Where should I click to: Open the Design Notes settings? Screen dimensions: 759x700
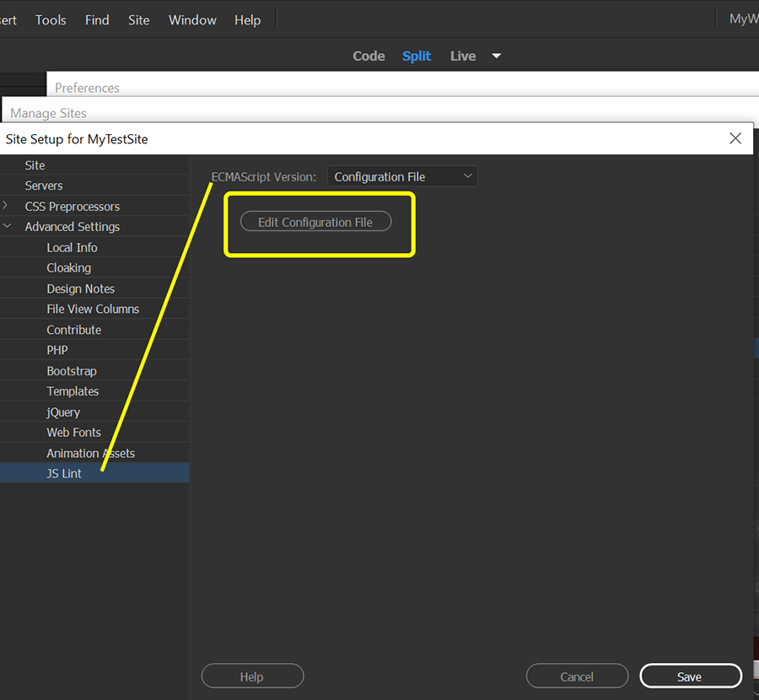click(x=78, y=288)
